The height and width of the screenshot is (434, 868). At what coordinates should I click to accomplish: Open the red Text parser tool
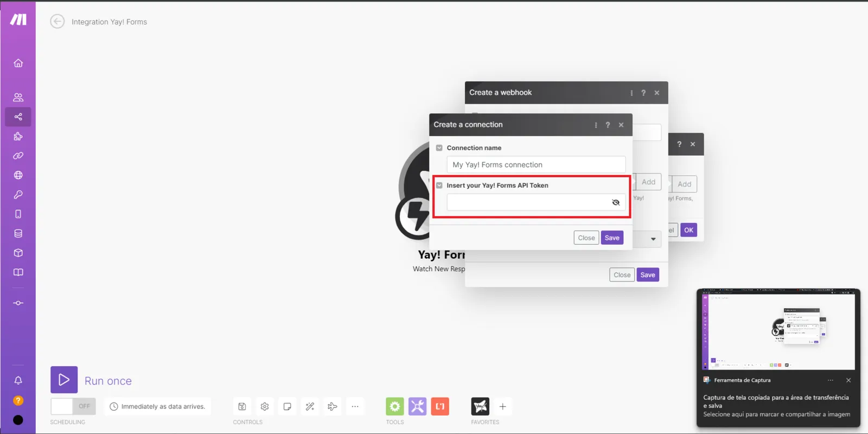coord(440,406)
